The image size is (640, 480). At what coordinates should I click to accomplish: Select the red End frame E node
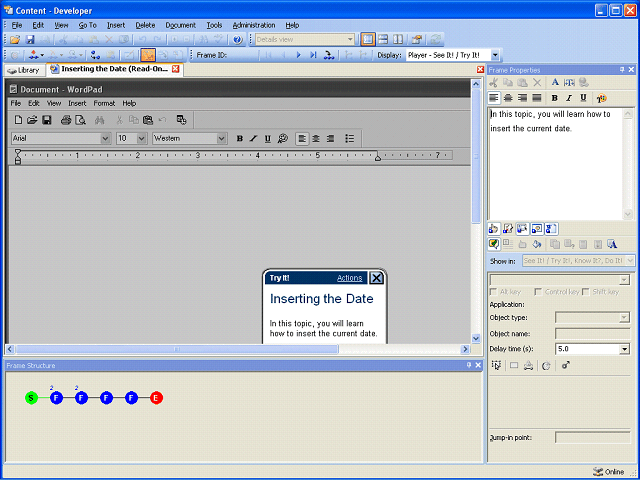(x=156, y=398)
